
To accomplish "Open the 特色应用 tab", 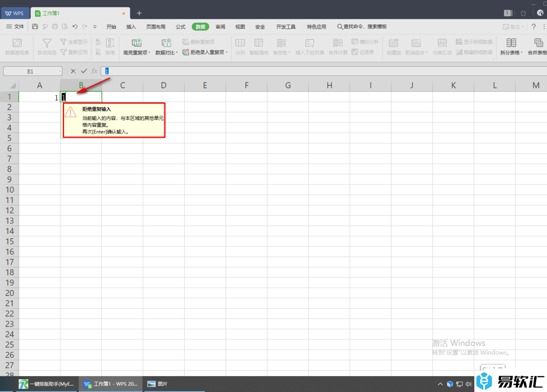I will coord(316,26).
